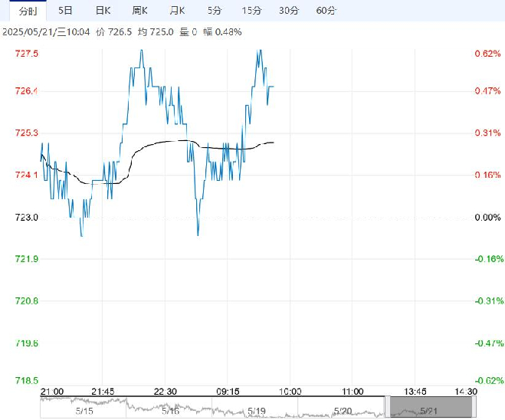Click the right handle of range slider
505x420 pixels.
[x=474, y=407]
